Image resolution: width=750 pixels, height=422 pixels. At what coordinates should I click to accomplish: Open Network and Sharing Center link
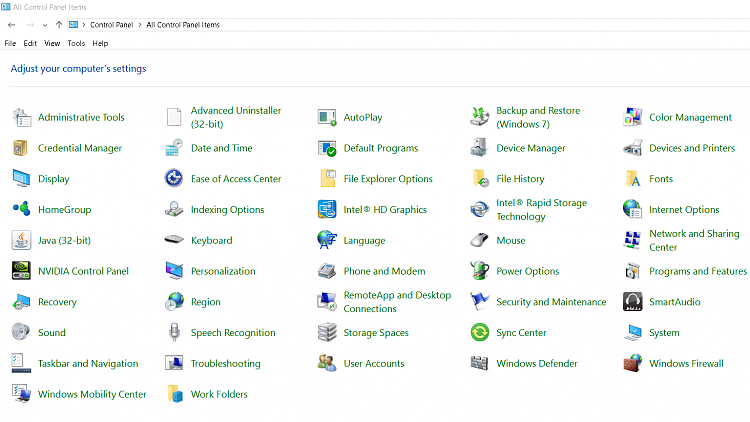(x=694, y=240)
